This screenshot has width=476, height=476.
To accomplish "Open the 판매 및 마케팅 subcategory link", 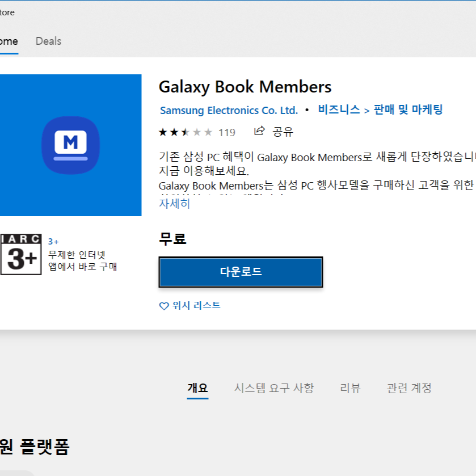I will tap(408, 109).
